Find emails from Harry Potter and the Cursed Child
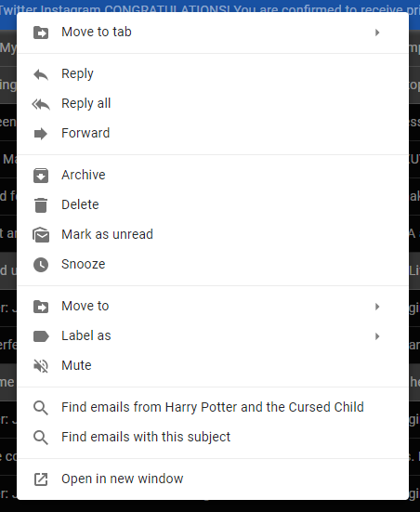 coord(213,407)
